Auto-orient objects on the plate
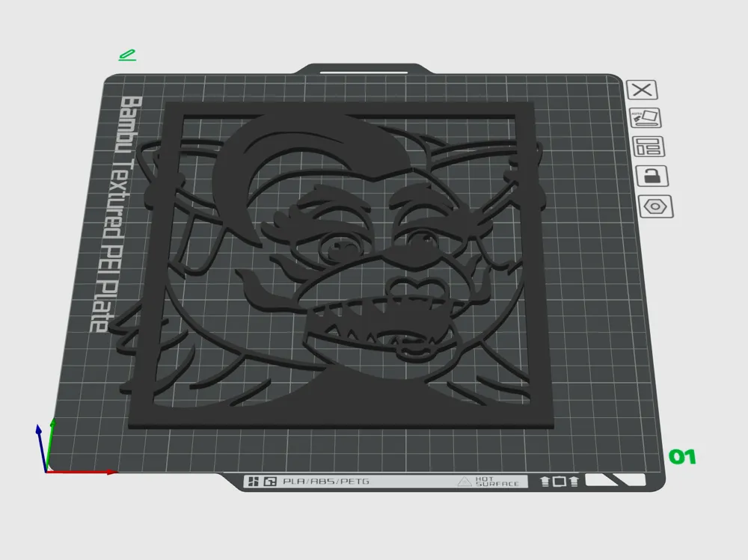This screenshot has width=748, height=560. click(646, 118)
